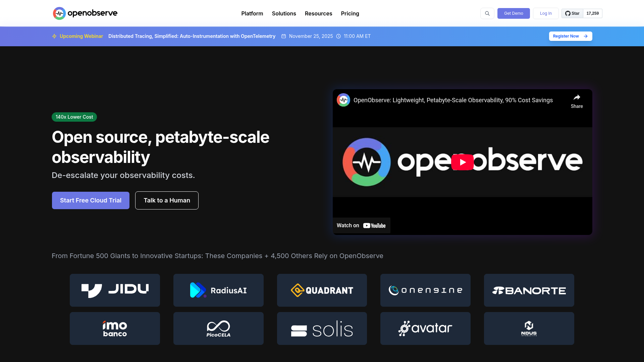
Task: Play the OpenObserve YouTube video
Action: click(x=462, y=162)
